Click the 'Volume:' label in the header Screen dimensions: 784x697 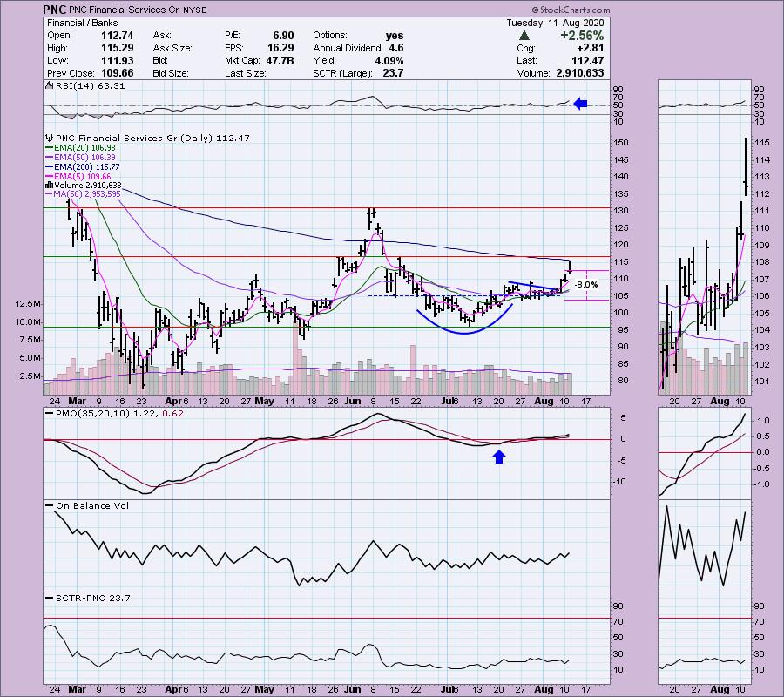(x=534, y=73)
